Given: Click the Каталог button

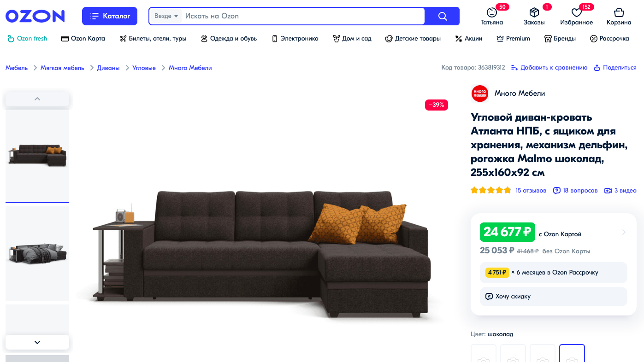Looking at the screenshot, I should pyautogui.click(x=110, y=16).
